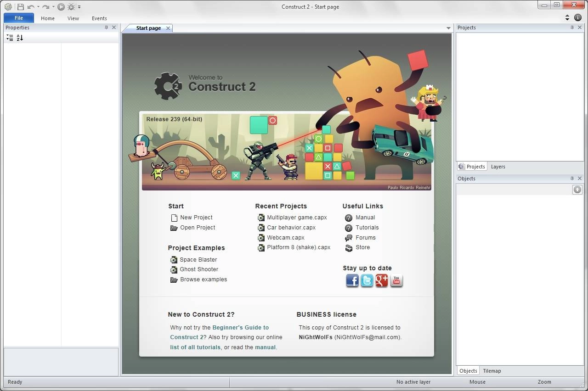Open the Ghost Shooter example
Screen dimensions: 588x391
[x=199, y=269]
